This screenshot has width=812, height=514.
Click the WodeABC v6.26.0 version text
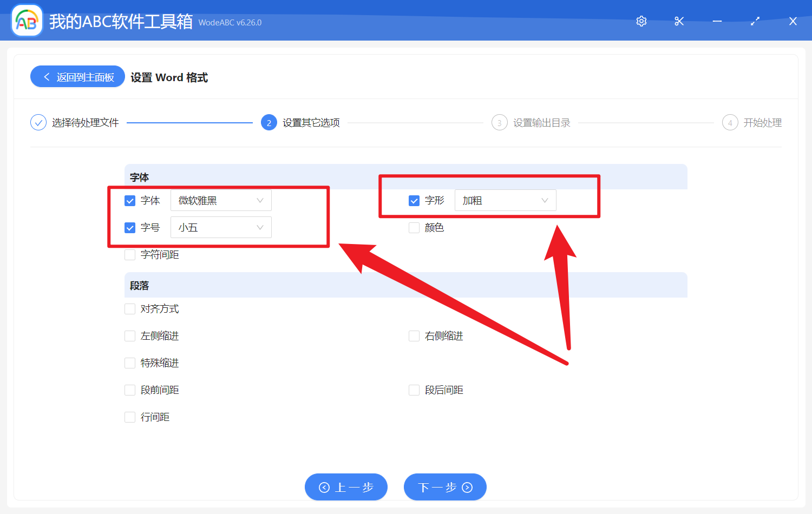tap(230, 23)
